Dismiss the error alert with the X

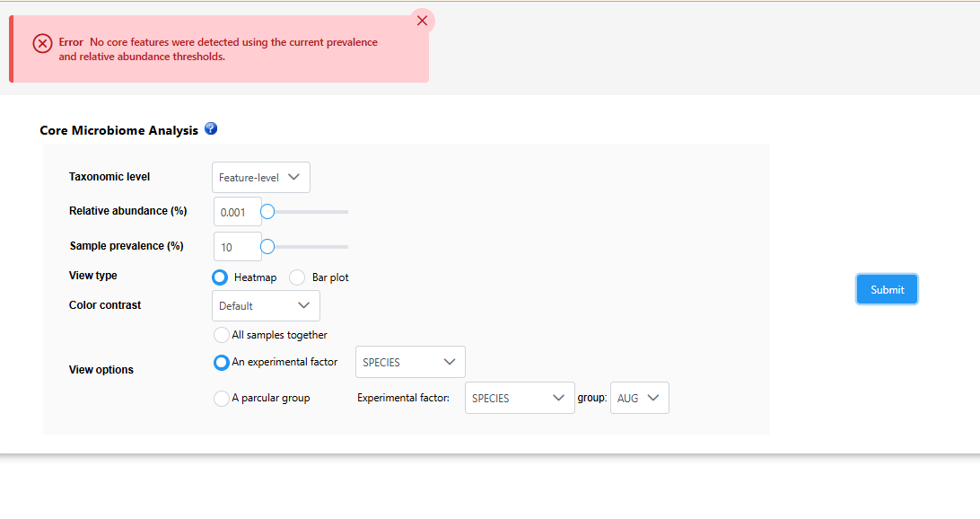422,21
